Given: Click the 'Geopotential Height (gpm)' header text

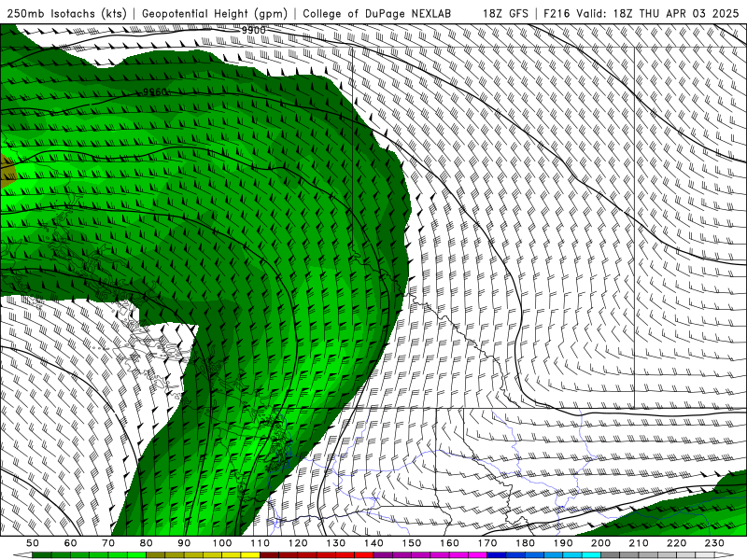Looking at the screenshot, I should [215, 14].
